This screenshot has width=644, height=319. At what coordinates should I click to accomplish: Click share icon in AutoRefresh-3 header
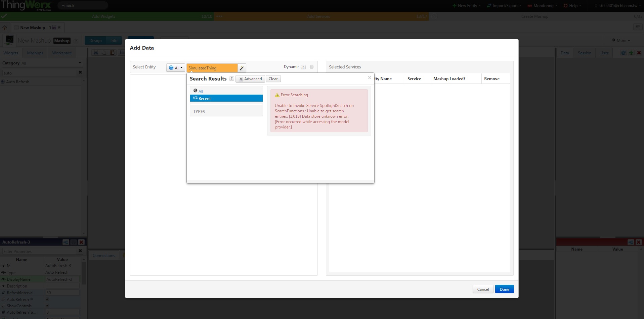point(66,242)
